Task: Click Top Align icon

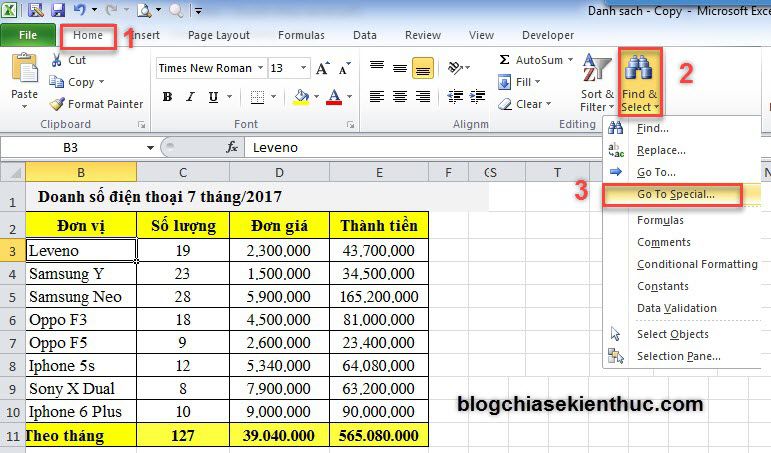Action: coord(377,67)
